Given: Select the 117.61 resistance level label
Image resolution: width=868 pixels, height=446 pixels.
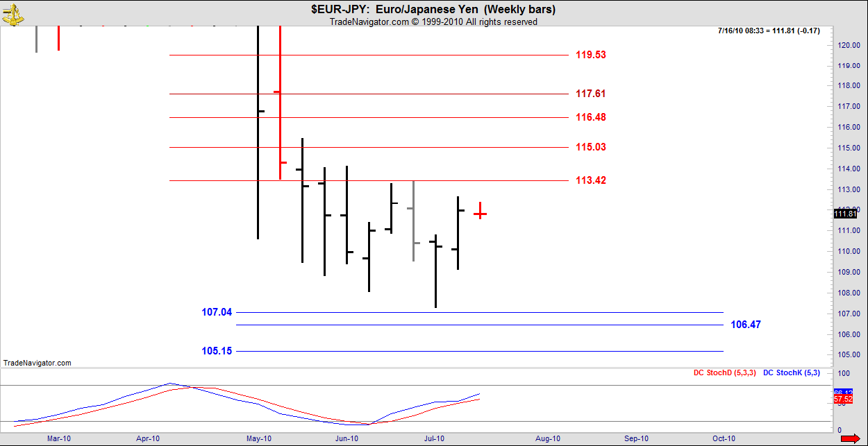Looking at the screenshot, I should pyautogui.click(x=590, y=94).
